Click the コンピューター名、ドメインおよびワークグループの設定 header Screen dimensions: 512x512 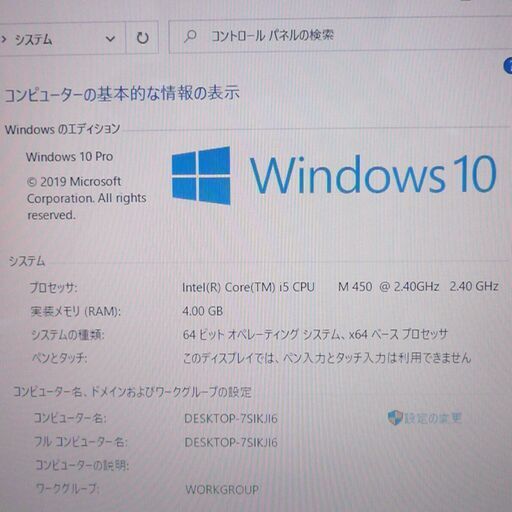coord(132,392)
